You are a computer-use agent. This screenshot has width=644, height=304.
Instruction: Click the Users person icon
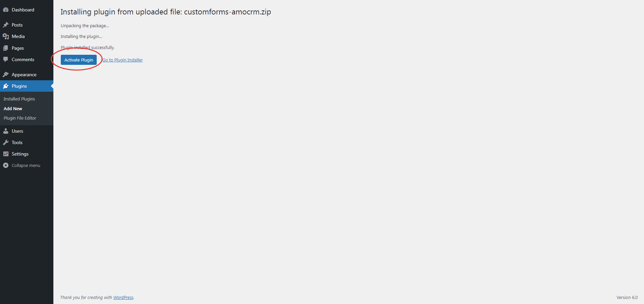[6, 131]
